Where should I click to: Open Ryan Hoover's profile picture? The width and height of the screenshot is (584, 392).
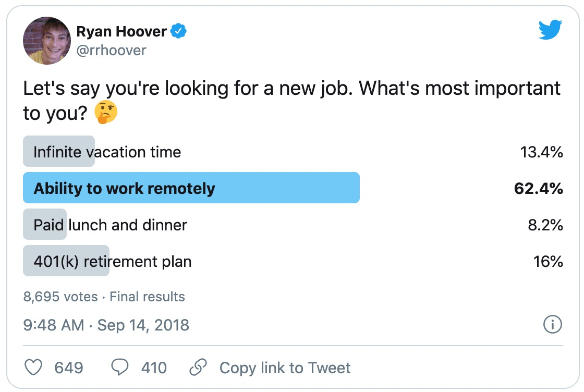tap(47, 41)
